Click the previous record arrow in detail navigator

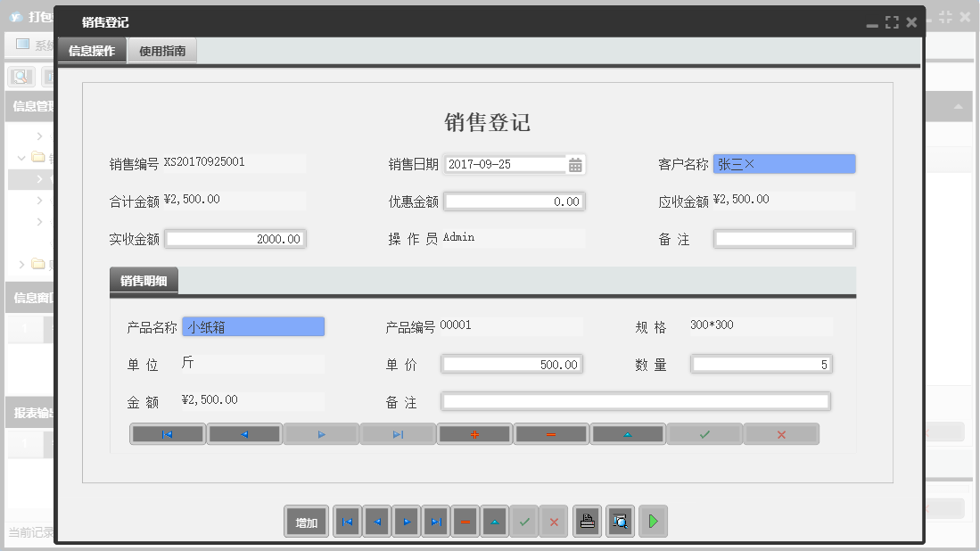244,433
